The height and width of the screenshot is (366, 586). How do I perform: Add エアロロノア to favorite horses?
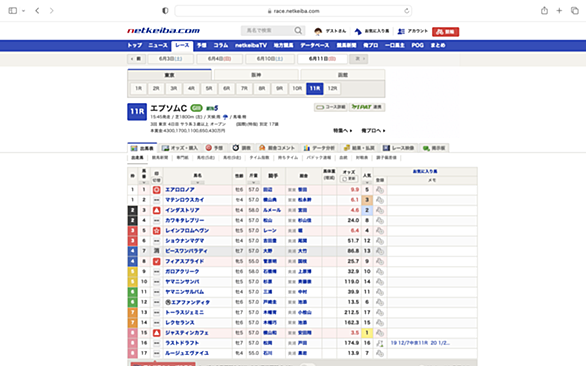[x=380, y=190]
